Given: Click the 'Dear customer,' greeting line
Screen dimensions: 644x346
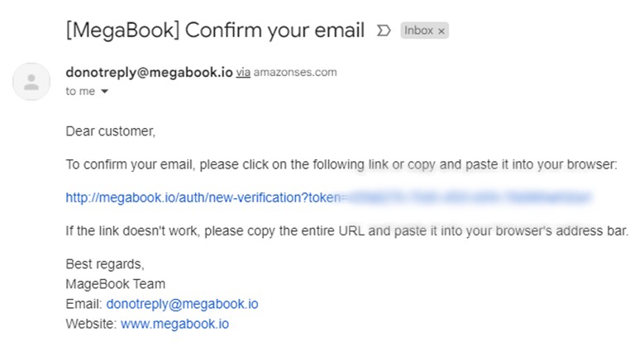Looking at the screenshot, I should [x=111, y=131].
